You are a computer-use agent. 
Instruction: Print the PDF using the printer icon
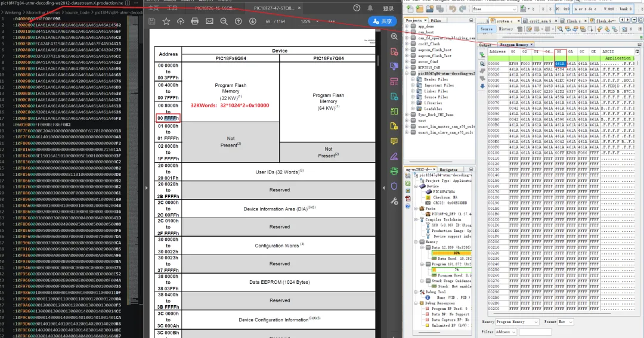point(194,21)
